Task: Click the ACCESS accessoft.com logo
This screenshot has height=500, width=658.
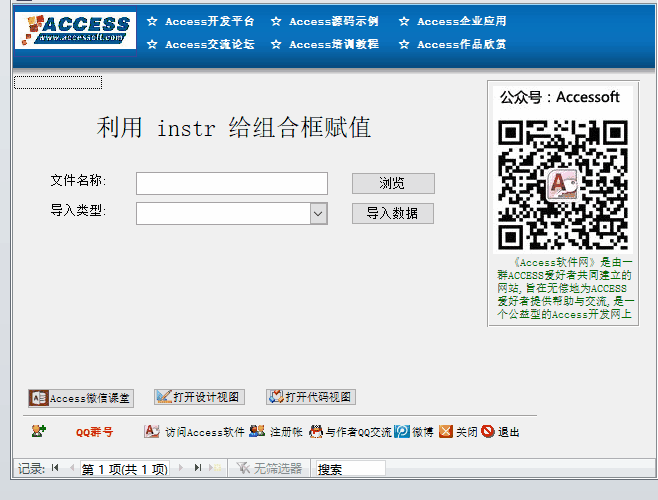Action: click(x=75, y=30)
